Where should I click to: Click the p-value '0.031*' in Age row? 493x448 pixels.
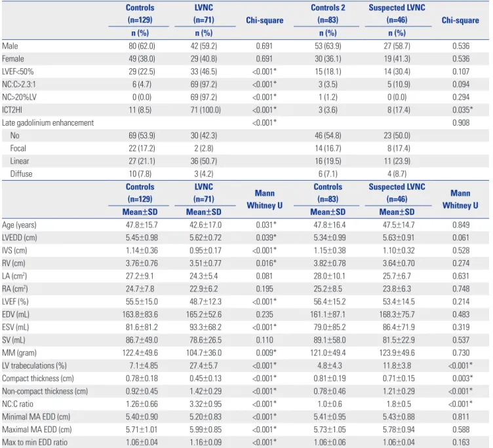pos(266,225)
